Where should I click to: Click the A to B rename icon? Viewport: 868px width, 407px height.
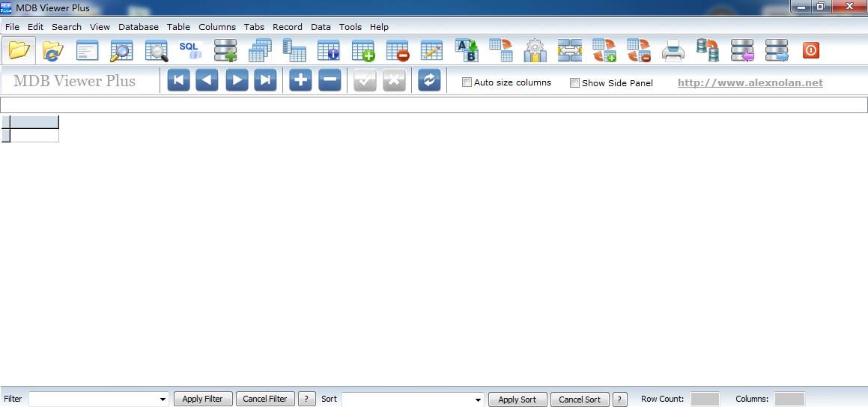point(467,50)
